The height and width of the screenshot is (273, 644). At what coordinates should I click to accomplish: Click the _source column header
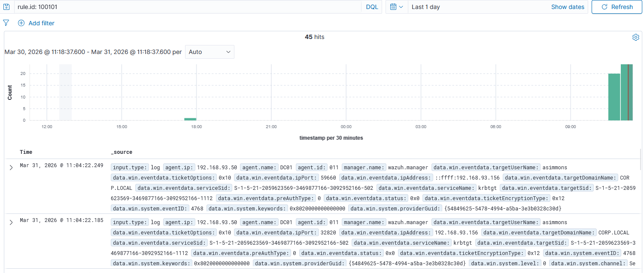pyautogui.click(x=122, y=152)
